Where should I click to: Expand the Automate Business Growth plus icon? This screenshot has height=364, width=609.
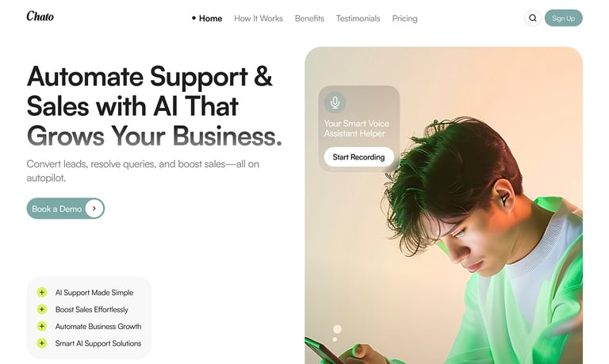pos(41,326)
